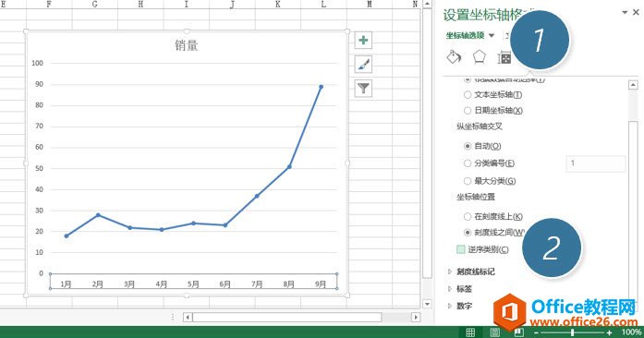Switch to Page Layout view in status bar
The image size is (644, 338).
click(494, 332)
